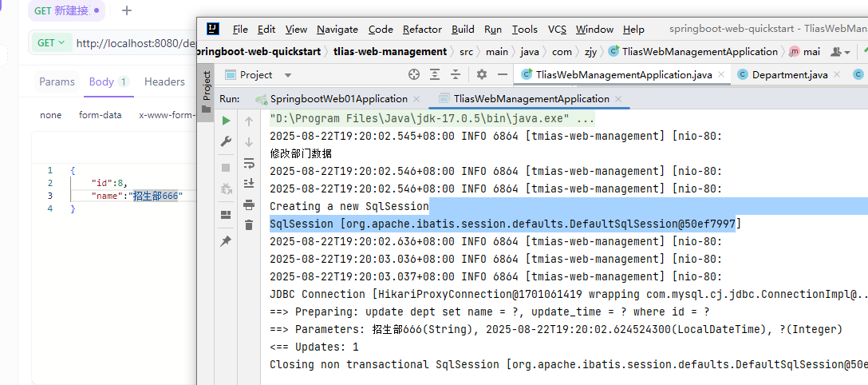Open the GET method dropdown
868x385 pixels.
51,43
